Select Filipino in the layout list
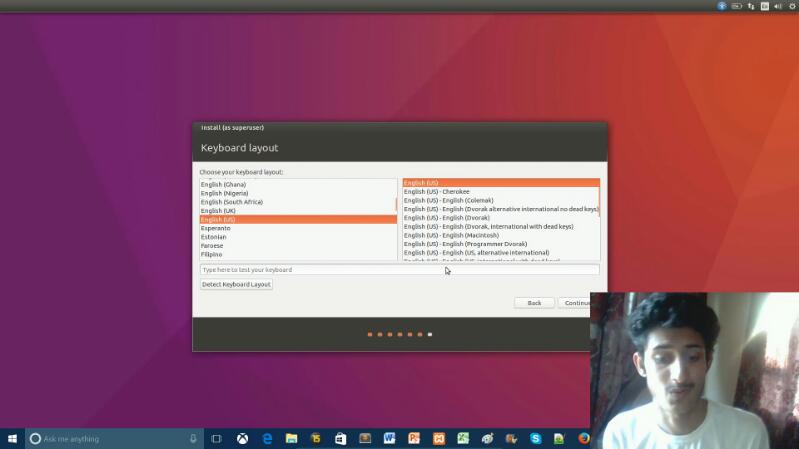Screen dimensions: 799x449 coord(298,254)
